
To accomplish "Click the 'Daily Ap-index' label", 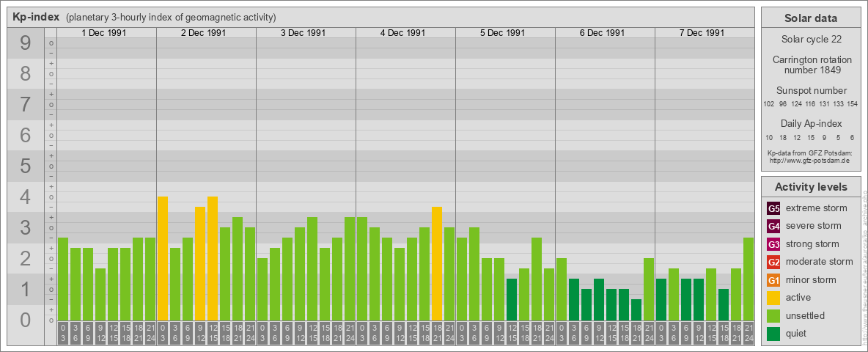I will (811, 123).
